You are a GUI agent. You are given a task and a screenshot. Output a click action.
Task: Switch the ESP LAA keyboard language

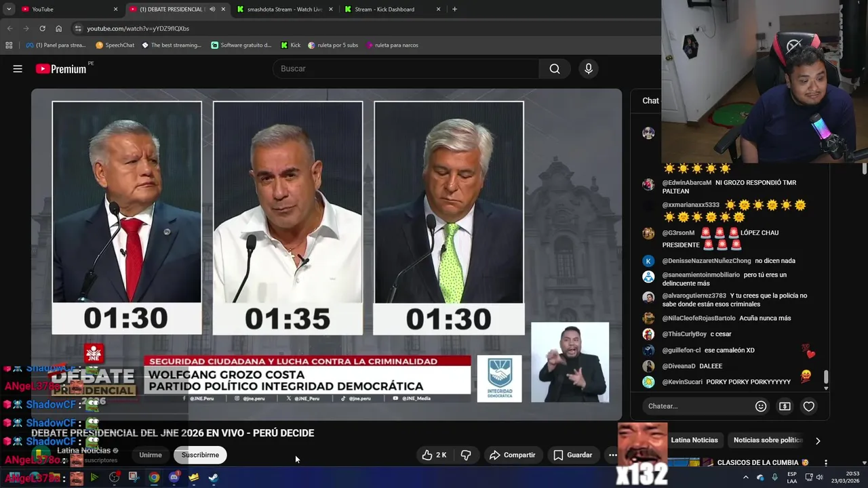point(792,477)
